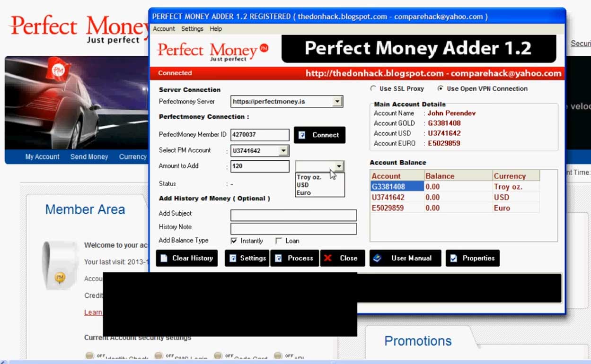Viewport: 591px width, 364px height.
Task: Click the Currency item in website navigation
Action: pos(133,157)
